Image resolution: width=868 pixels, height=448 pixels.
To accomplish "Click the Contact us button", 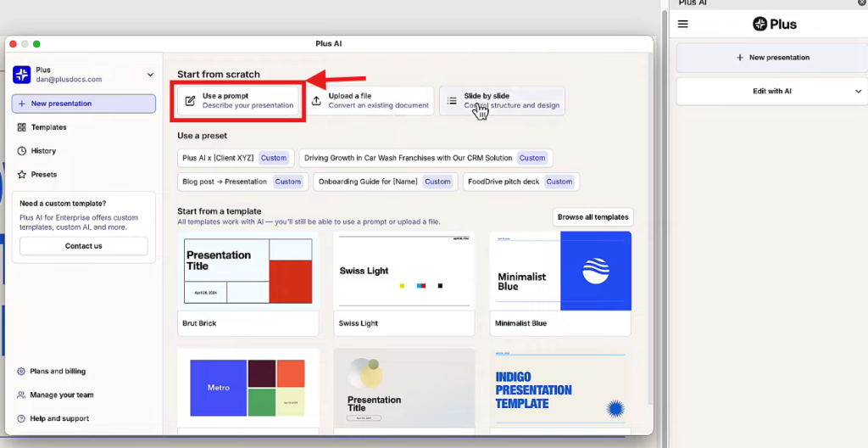I will (x=84, y=246).
